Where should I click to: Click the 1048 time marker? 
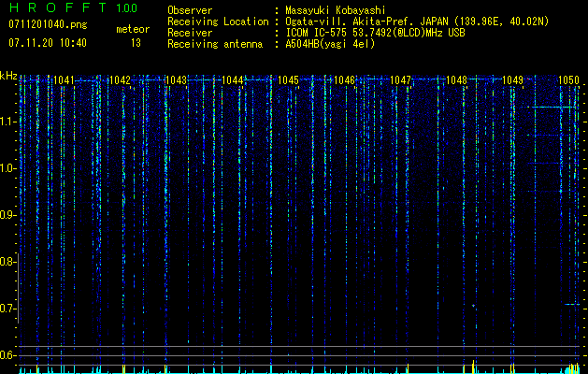pyautogui.click(x=457, y=79)
